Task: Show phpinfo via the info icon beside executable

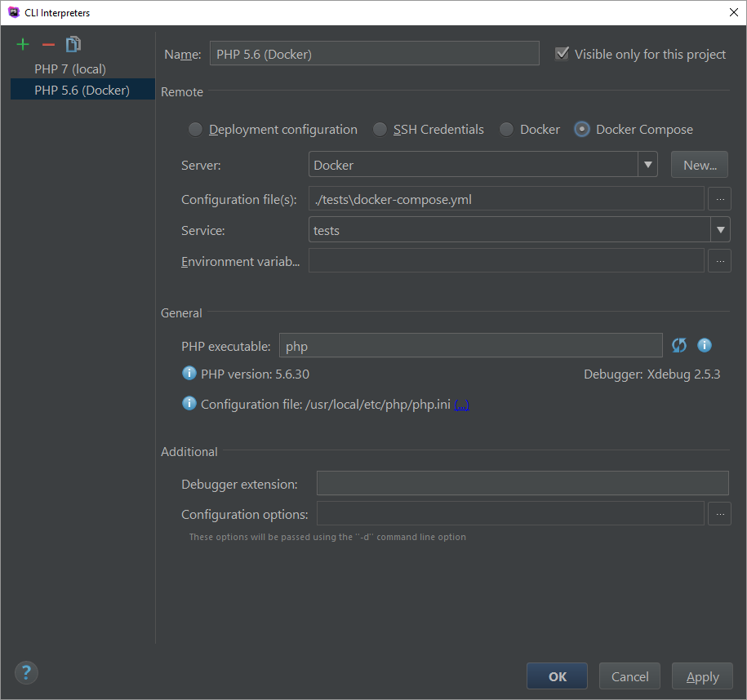Action: (705, 345)
